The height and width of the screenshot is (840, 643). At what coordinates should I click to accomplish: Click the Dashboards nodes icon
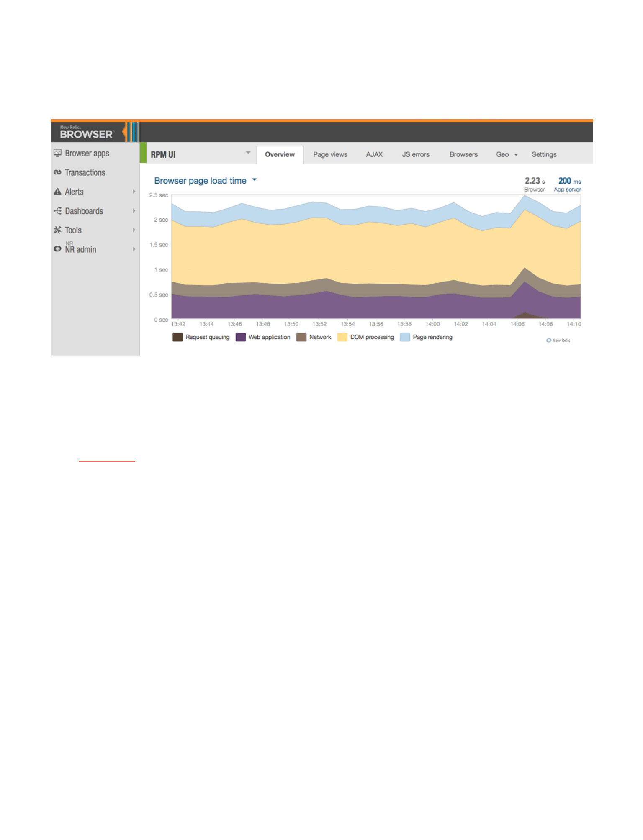(57, 211)
